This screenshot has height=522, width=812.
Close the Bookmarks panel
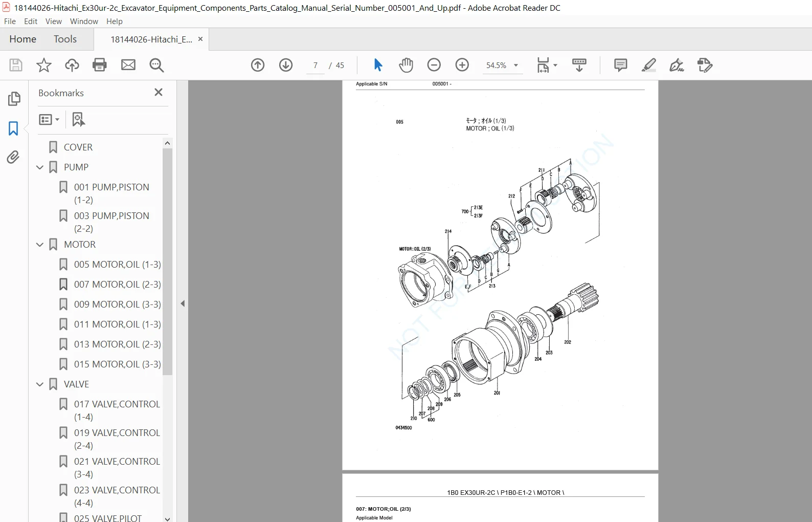tap(159, 92)
